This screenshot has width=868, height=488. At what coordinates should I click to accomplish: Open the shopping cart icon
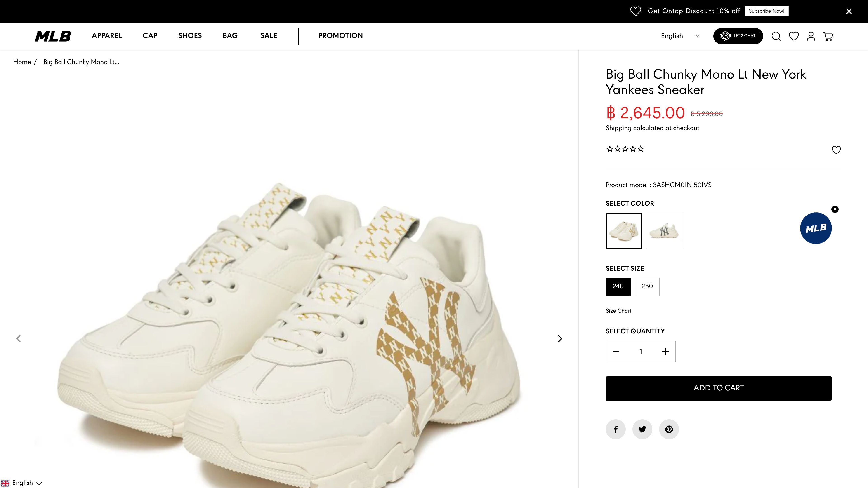tap(828, 36)
